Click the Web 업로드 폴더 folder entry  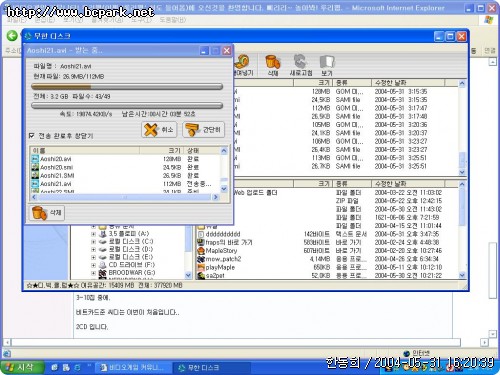click(x=255, y=193)
